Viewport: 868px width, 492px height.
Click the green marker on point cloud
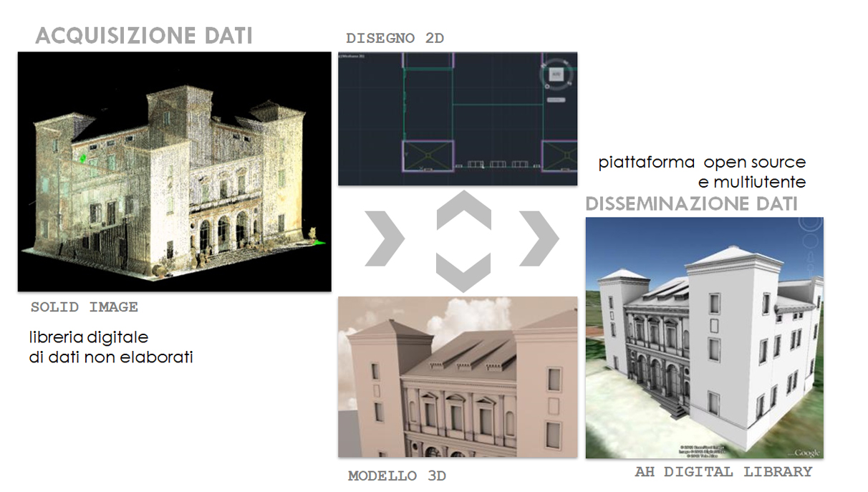[x=84, y=158]
